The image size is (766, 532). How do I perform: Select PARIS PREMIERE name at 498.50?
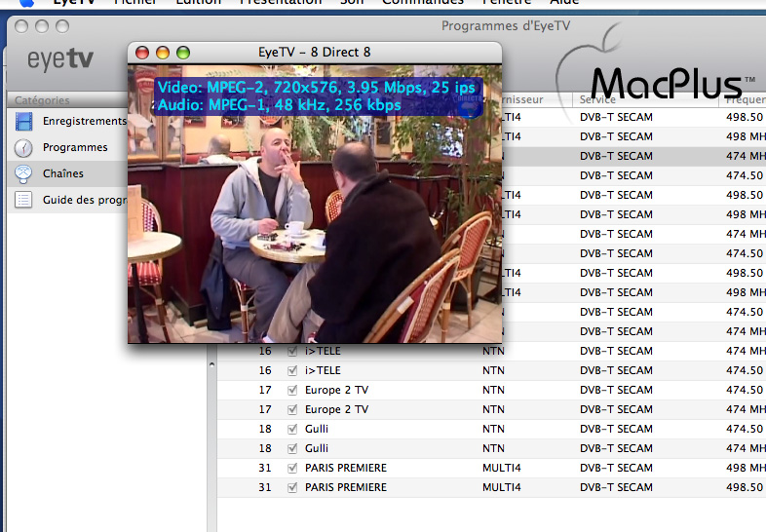[346, 487]
